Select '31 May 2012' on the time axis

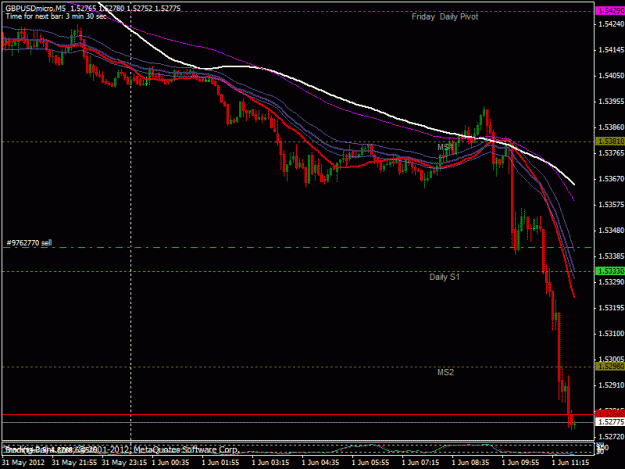(23, 463)
